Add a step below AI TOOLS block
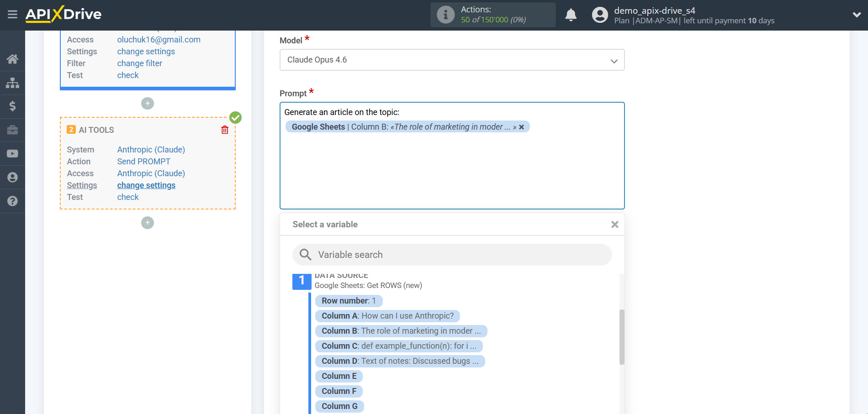The height and width of the screenshot is (414, 868). coord(148,223)
